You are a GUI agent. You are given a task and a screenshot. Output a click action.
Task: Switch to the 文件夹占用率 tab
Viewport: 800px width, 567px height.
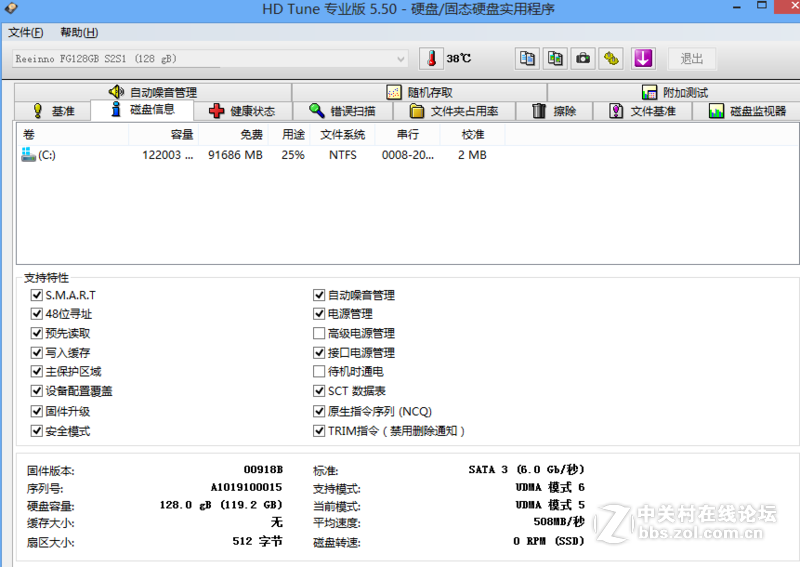tap(454, 111)
